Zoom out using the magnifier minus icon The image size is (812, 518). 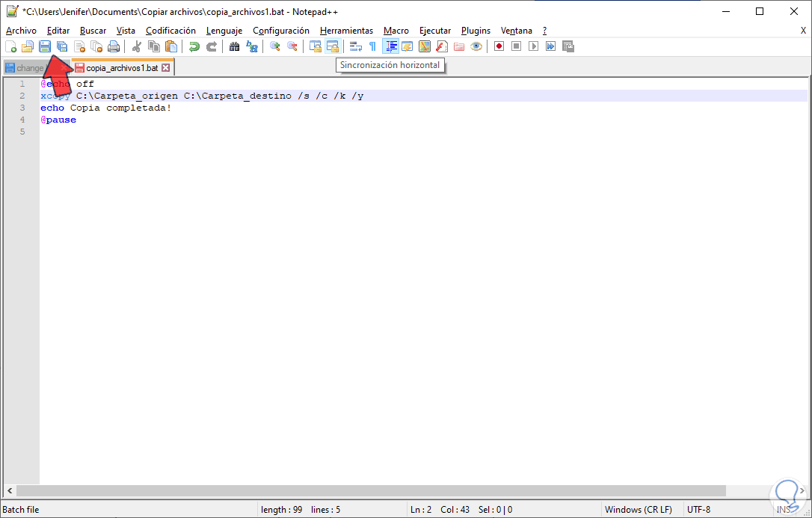point(292,46)
